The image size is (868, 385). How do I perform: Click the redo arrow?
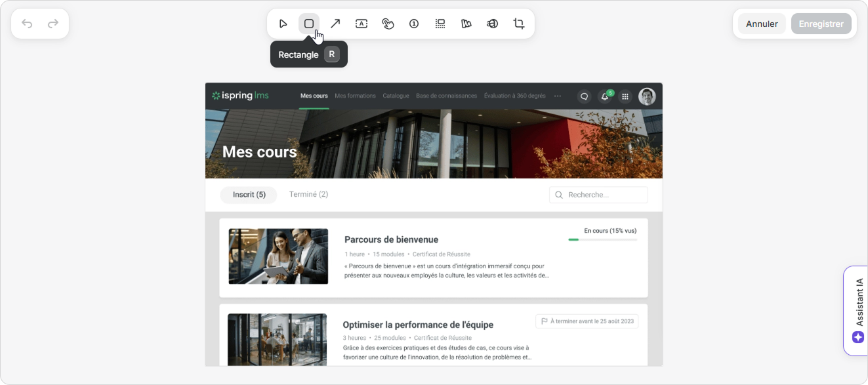(x=53, y=24)
